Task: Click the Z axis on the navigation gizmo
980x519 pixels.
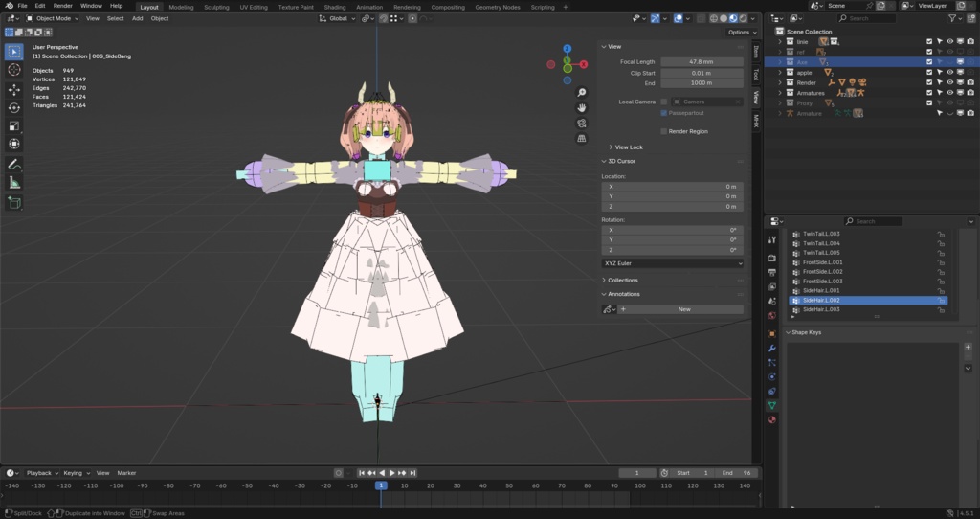Action: (567, 49)
